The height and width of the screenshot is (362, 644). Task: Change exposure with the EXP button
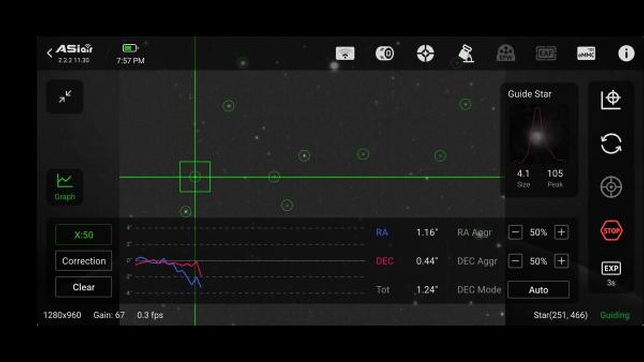[x=611, y=274]
